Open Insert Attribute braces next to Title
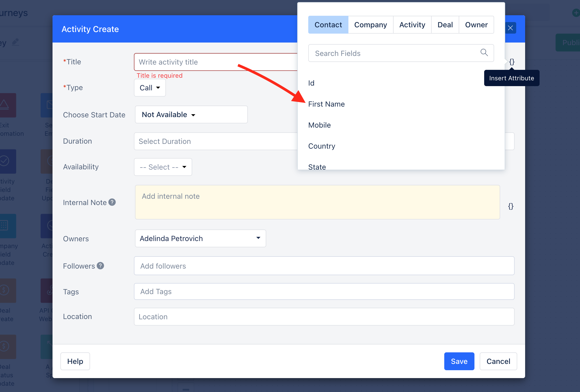Viewport: 580px width, 392px height. pos(512,62)
